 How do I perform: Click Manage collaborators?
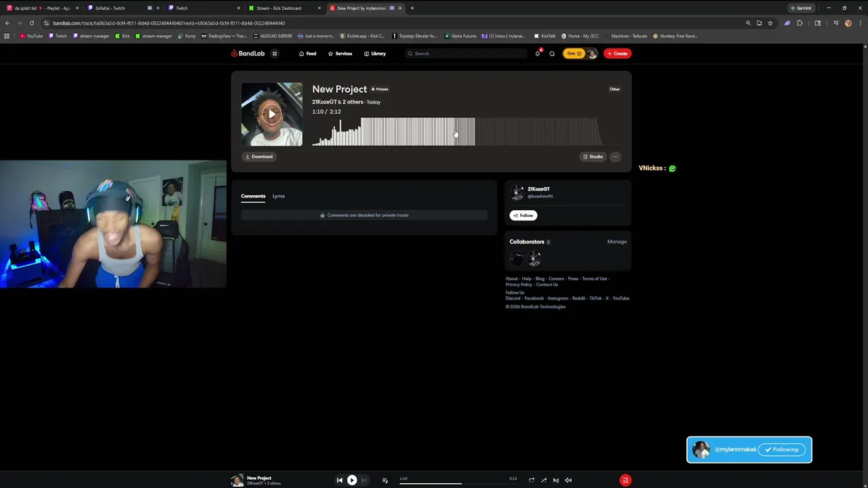[x=617, y=241]
